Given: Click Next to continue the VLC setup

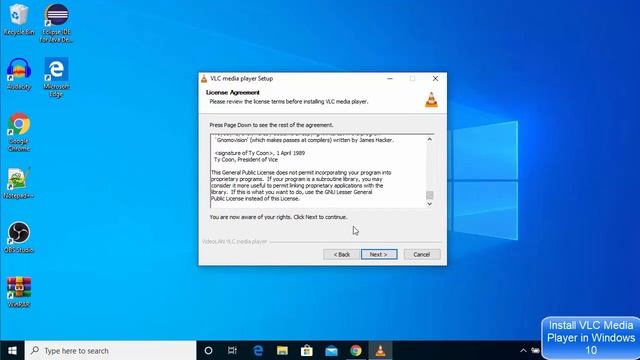Looking at the screenshot, I should tap(379, 254).
